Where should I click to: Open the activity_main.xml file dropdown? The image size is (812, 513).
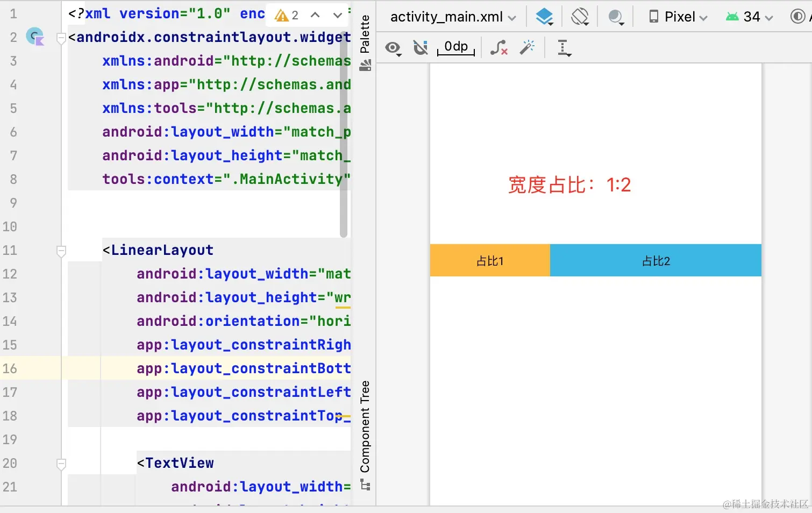tap(453, 17)
